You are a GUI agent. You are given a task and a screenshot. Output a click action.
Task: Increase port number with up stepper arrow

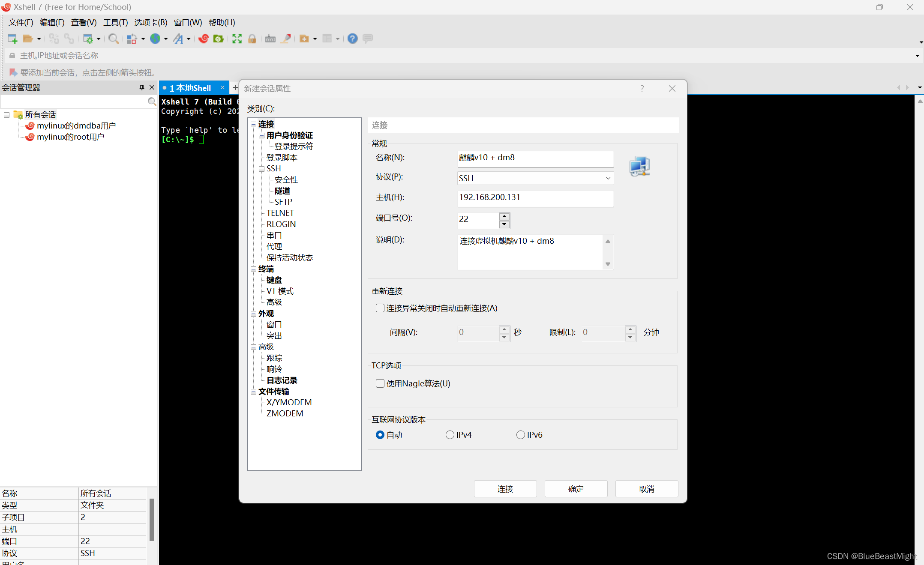[504, 216]
